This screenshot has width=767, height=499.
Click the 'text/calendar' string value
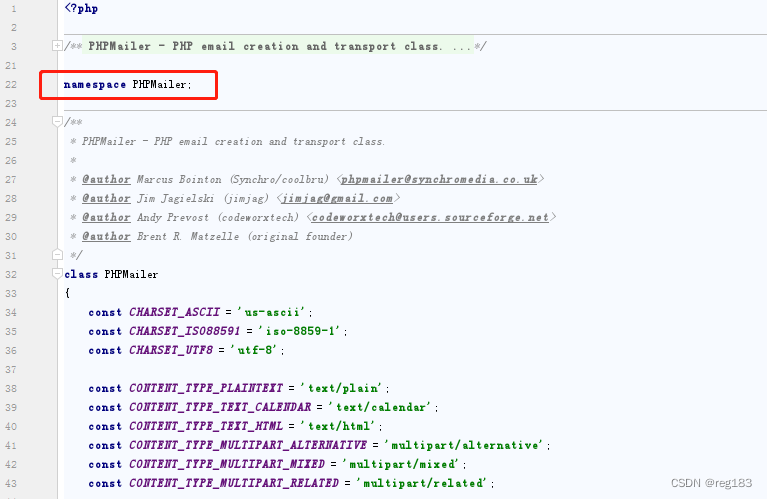382,408
